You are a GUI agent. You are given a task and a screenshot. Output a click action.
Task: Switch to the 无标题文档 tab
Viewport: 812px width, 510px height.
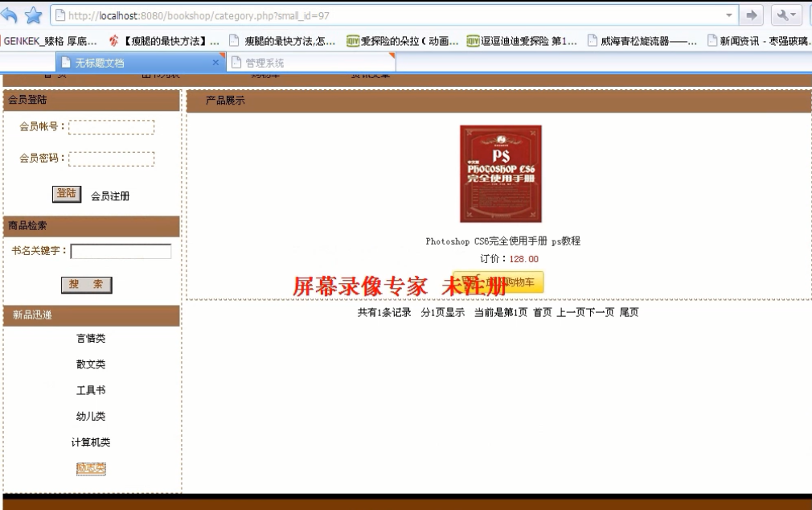click(140, 63)
